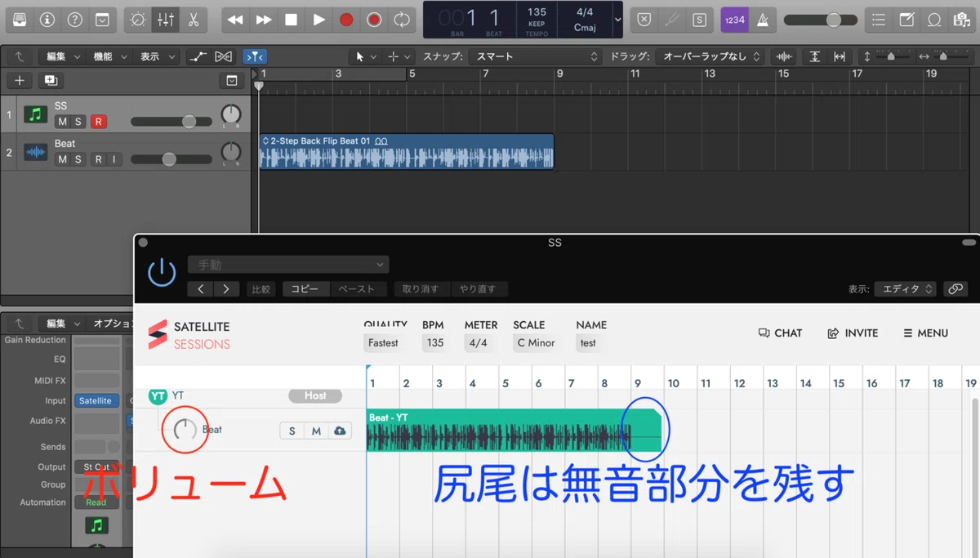Open the Satellite Sessions MENU
Viewport: 980px width, 558px height.
[926, 333]
